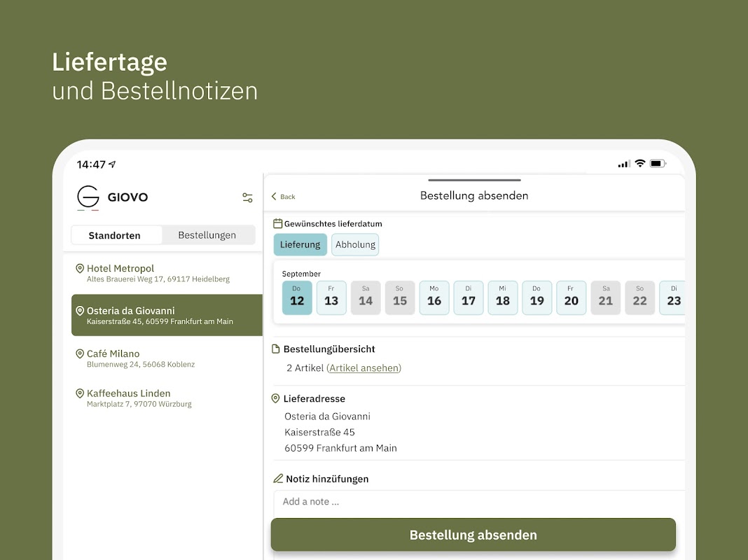Submit order with Bestellung absenden button

[x=473, y=535]
